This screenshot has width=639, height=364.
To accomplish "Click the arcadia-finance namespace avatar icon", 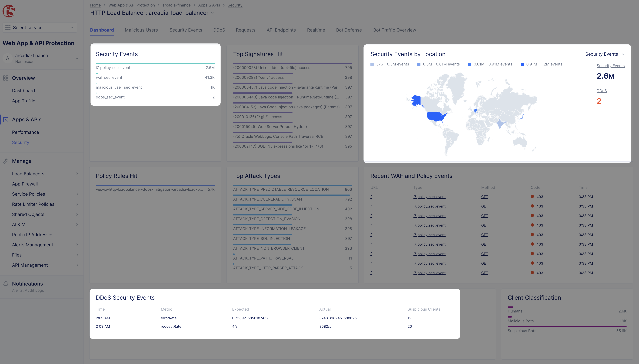I will click(x=7, y=58).
